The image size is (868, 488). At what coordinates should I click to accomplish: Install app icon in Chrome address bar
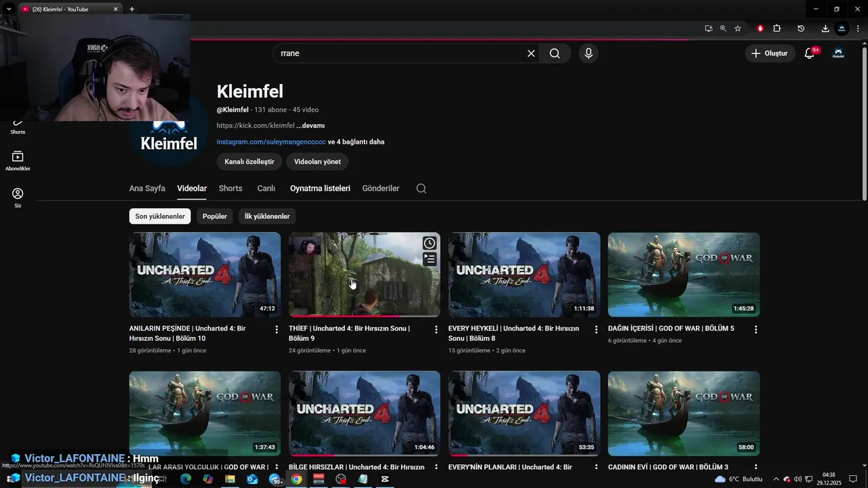click(x=709, y=28)
